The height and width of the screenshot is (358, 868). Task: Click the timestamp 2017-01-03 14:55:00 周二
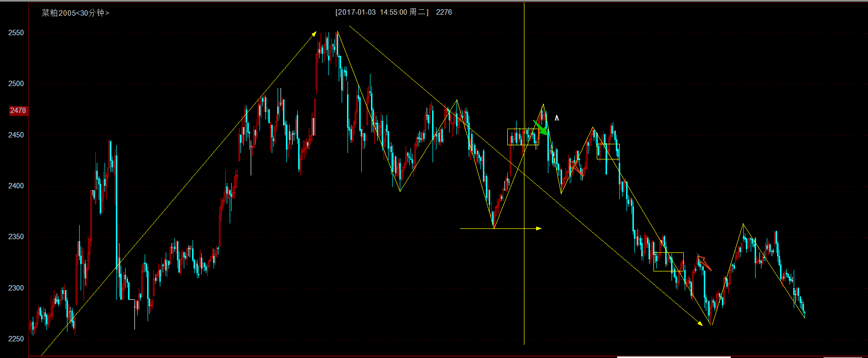pyautogui.click(x=382, y=12)
